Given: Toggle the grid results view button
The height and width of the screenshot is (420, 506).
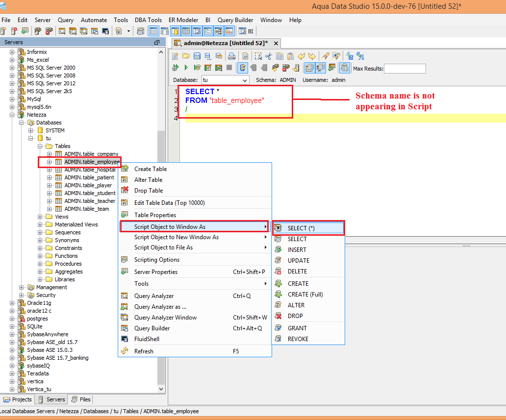Looking at the screenshot, I should click(x=310, y=68).
